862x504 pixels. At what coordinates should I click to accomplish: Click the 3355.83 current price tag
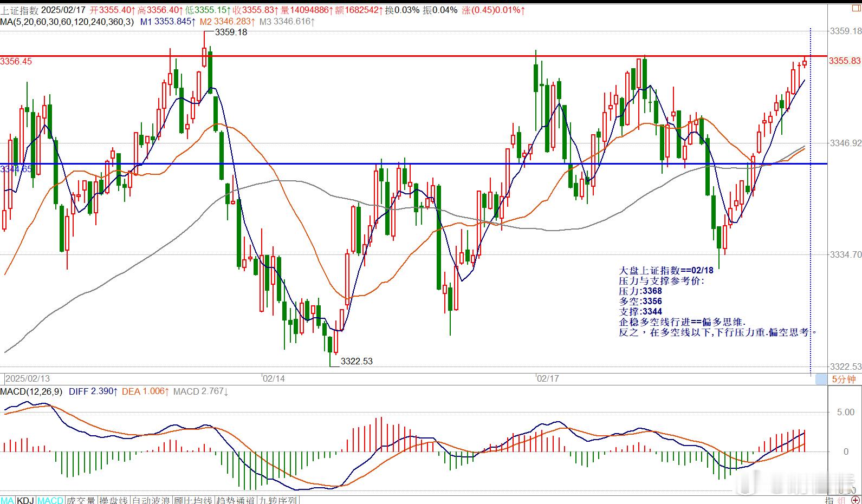pos(845,61)
